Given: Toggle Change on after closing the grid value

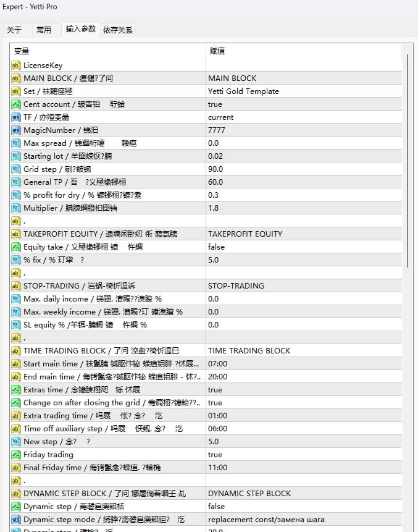Looking at the screenshot, I should pyautogui.click(x=304, y=403).
